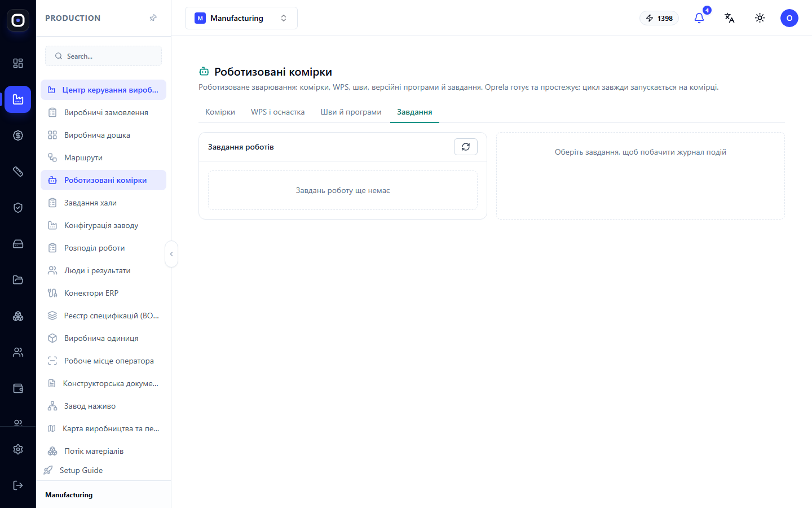Open the dollar-sign finance icon in left rail

pos(18,135)
